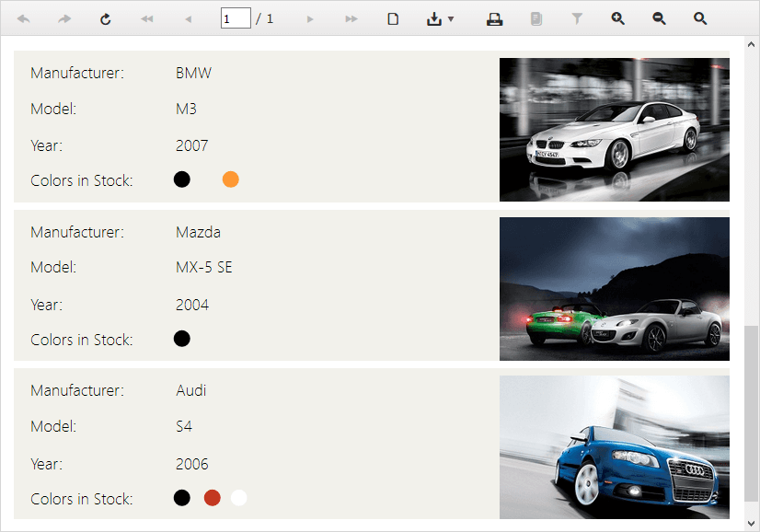The height and width of the screenshot is (532, 760).
Task: Click 'Colors in Stock:' label in BMW card
Action: (x=81, y=180)
